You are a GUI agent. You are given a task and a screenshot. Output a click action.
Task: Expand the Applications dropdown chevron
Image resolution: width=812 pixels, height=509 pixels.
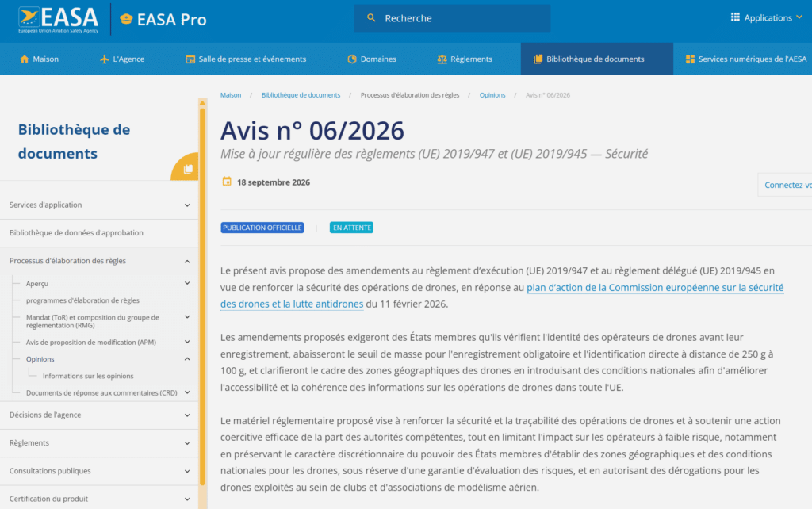click(x=799, y=17)
